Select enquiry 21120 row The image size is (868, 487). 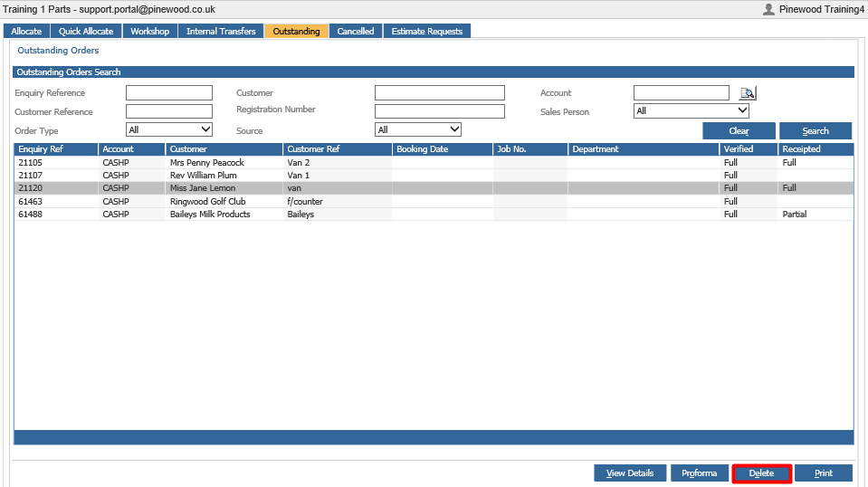tap(434, 188)
